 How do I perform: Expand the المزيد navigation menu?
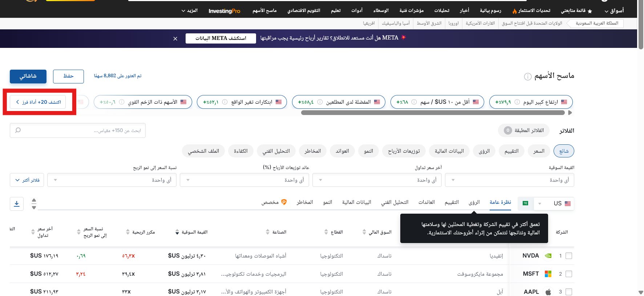pos(190,11)
